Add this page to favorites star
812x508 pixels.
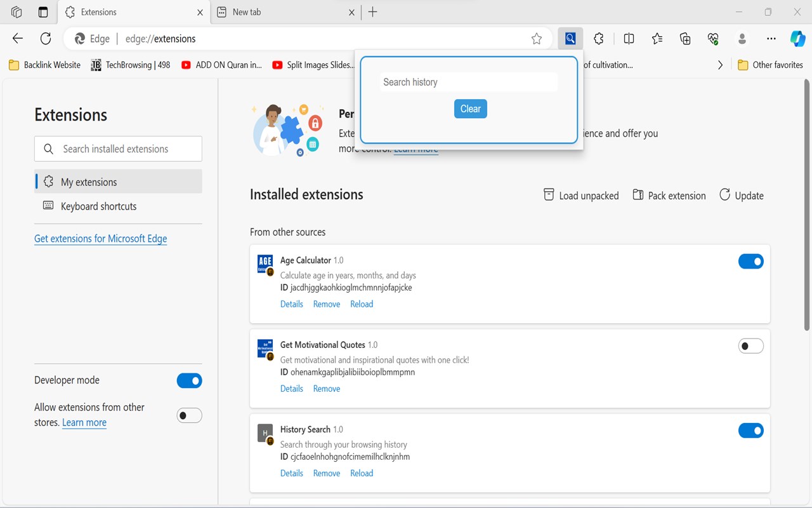[x=537, y=39]
